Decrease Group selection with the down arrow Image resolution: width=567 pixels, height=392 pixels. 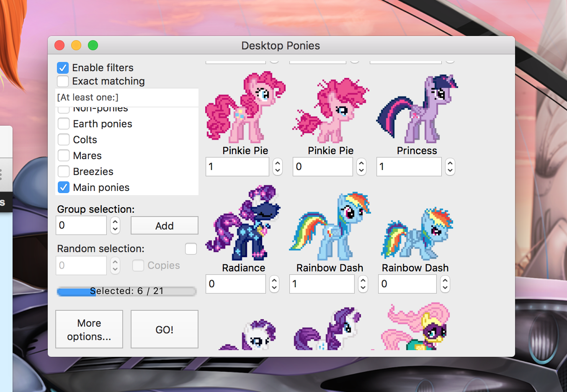point(115,230)
